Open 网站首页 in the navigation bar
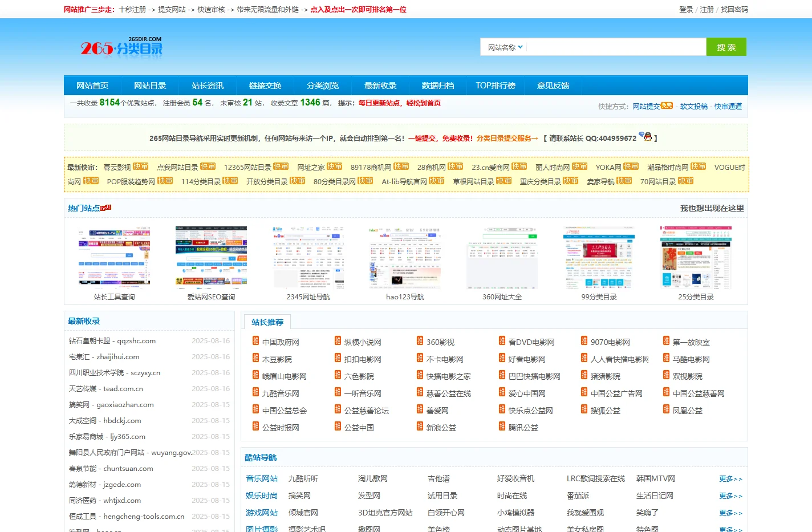This screenshot has height=532, width=812. pos(92,86)
